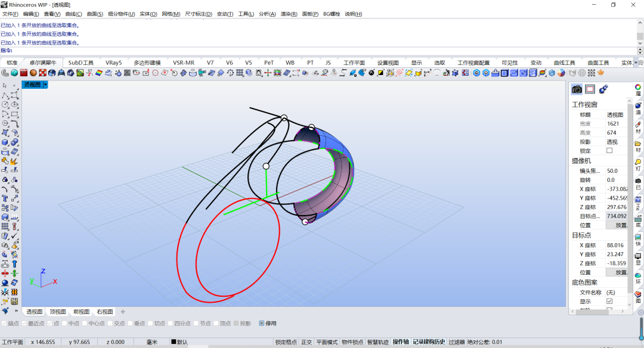Click the red toolbox icon in the top toolbar
Image resolution: width=644 pixels, height=348 pixels.
[24, 73]
